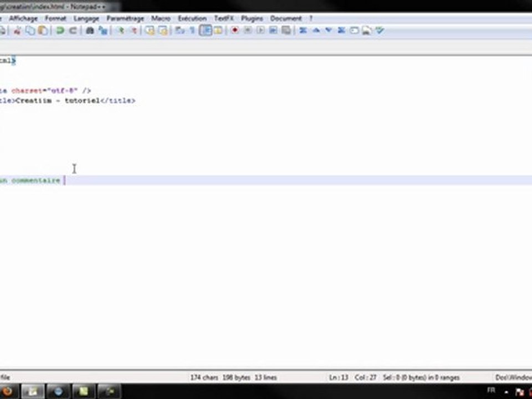Click 'Ln : 13' status bar entry
Image resolution: width=532 pixels, height=399 pixels.
339,377
